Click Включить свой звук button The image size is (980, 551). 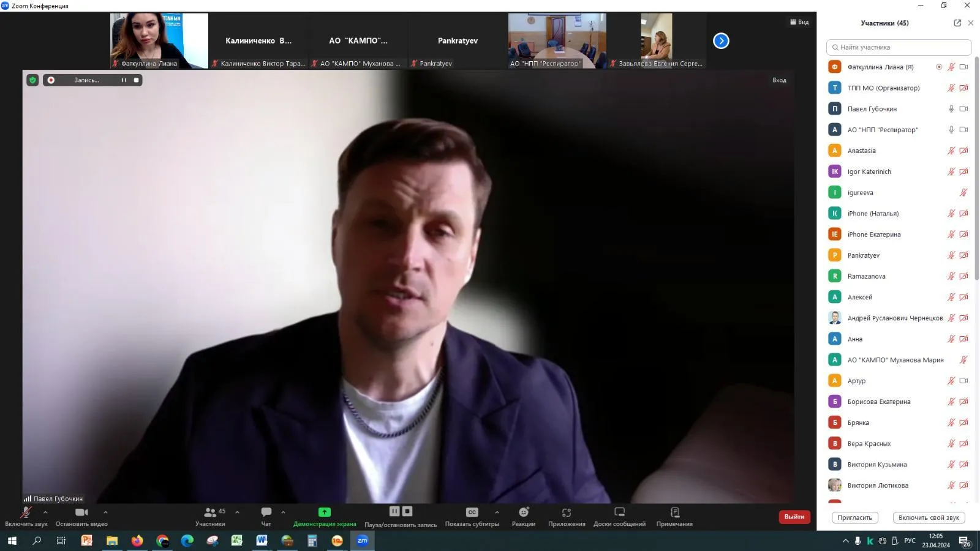[x=929, y=517]
